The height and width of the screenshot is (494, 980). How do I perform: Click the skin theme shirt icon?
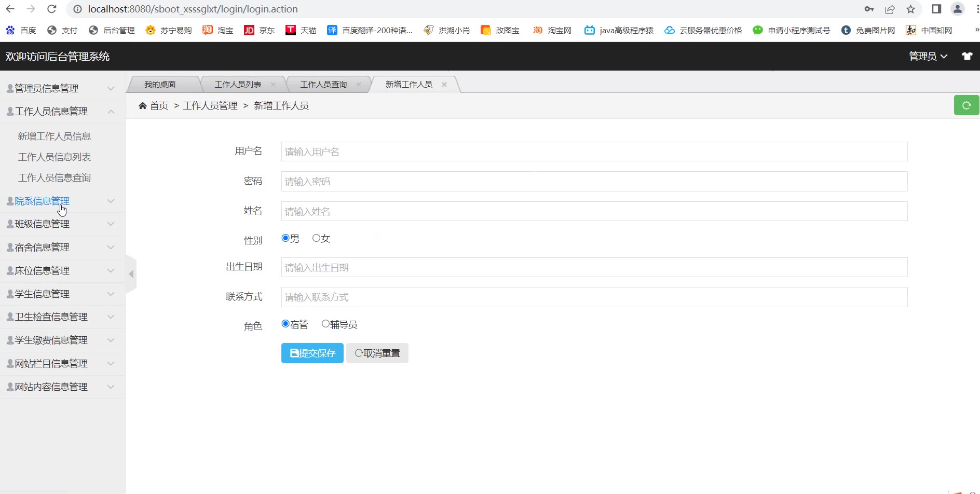point(967,56)
